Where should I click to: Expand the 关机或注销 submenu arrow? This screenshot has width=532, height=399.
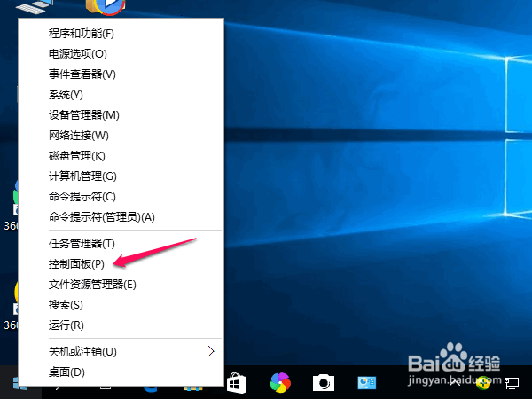coord(211,351)
